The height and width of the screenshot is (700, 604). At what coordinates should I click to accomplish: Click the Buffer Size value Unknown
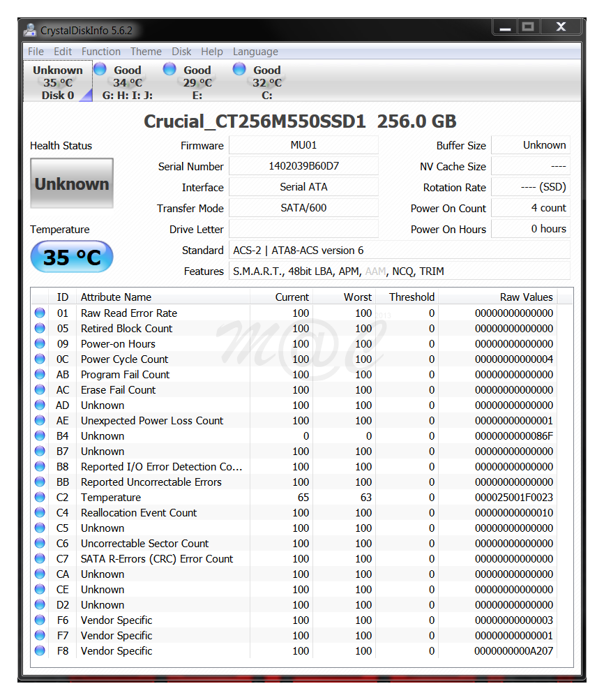531,145
